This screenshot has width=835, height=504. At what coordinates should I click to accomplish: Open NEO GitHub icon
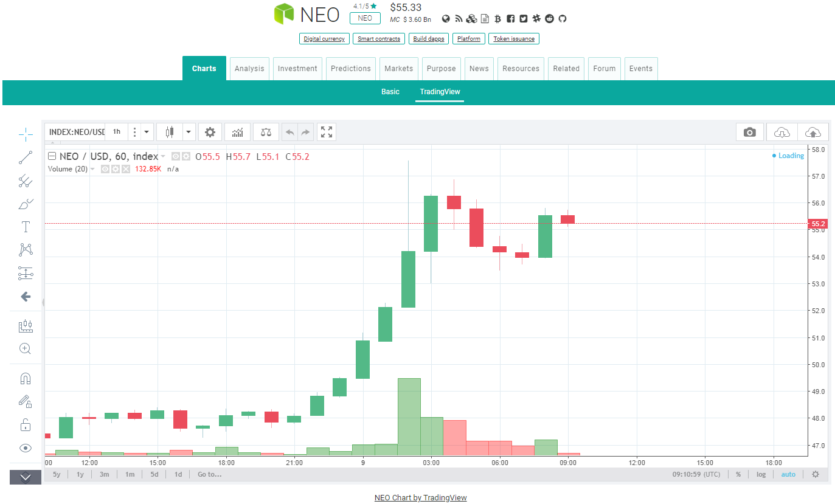click(x=562, y=19)
